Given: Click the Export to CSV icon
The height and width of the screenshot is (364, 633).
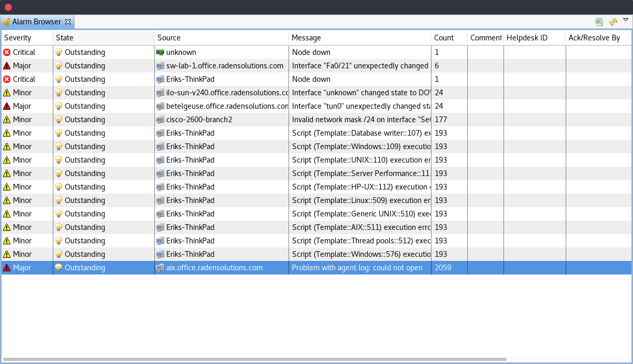Looking at the screenshot, I should click(599, 22).
